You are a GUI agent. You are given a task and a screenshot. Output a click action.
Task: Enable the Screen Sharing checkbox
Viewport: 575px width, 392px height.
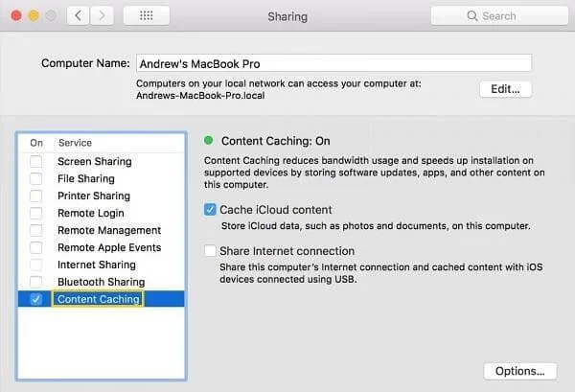tap(36, 162)
